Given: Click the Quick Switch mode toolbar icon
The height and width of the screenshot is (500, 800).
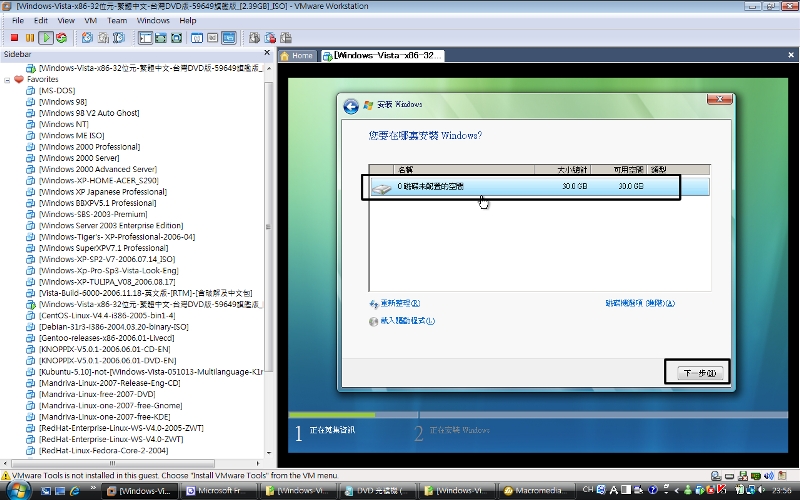Looking at the screenshot, I should point(161,38).
